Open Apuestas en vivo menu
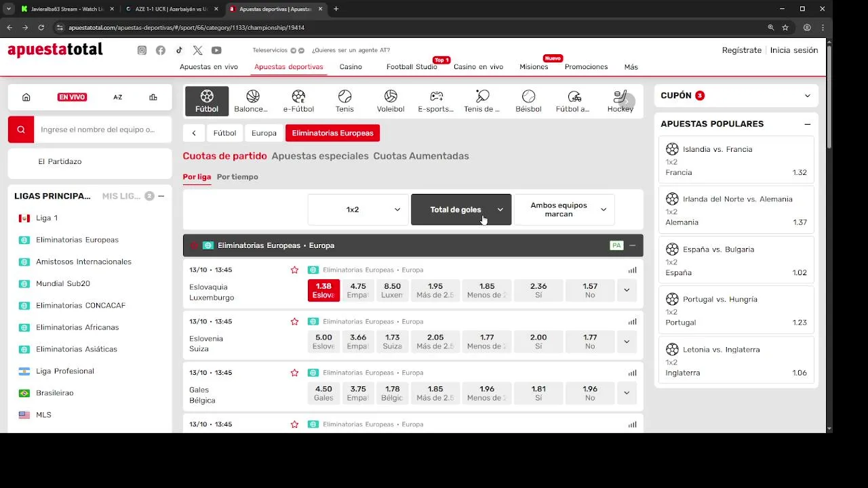Screen dimensions: 868x488 [209, 67]
